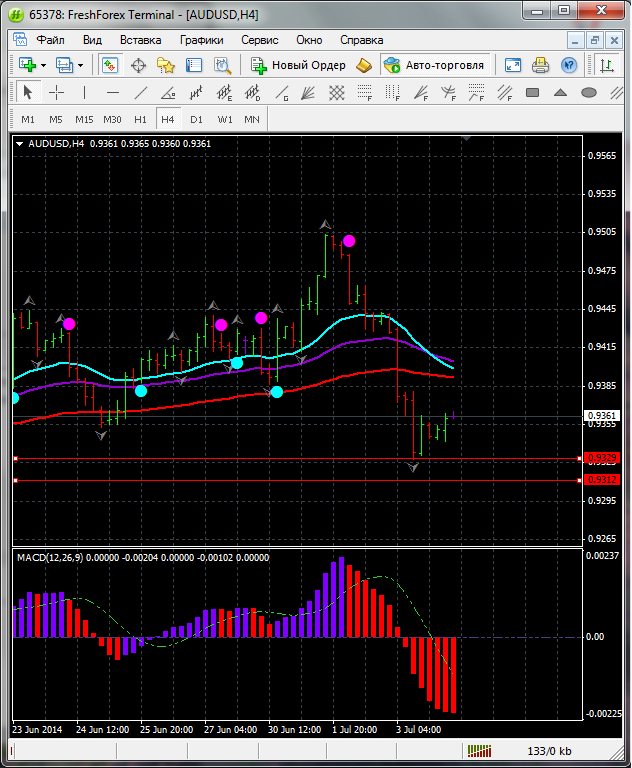Click the connection status bars indicator
This screenshot has height=768, width=632.
[480, 751]
